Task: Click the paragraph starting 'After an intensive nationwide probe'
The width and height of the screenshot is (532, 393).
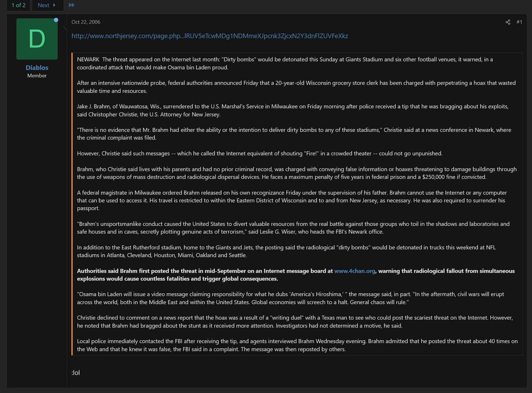Action: [296, 87]
